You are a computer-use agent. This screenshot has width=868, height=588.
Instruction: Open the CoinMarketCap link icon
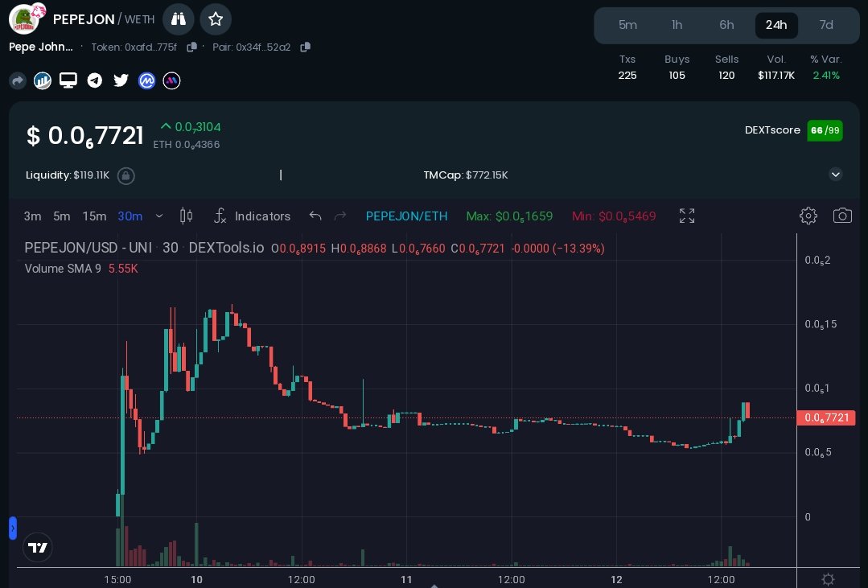tap(146, 80)
